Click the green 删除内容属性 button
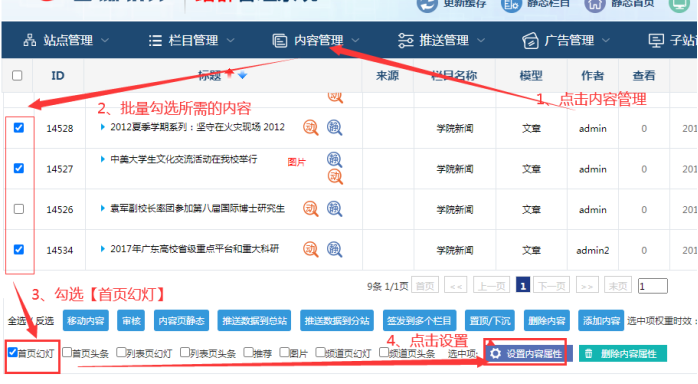This screenshot has width=698, height=384. point(623,354)
